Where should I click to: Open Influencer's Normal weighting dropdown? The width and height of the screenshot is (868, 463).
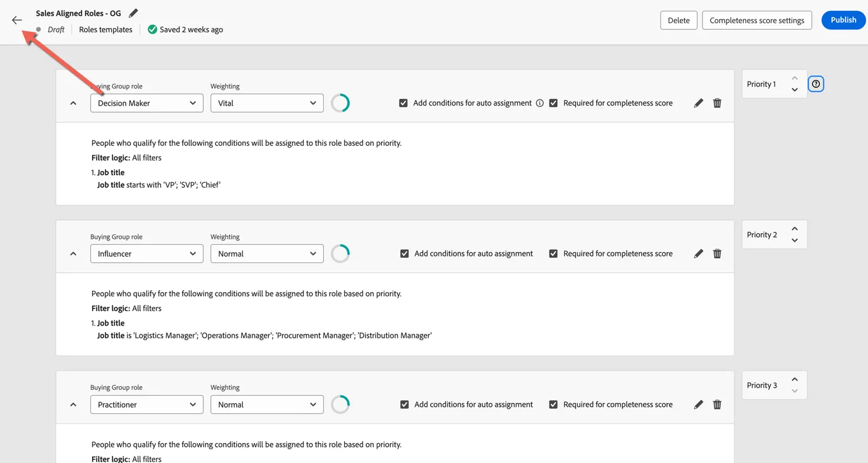[267, 254]
